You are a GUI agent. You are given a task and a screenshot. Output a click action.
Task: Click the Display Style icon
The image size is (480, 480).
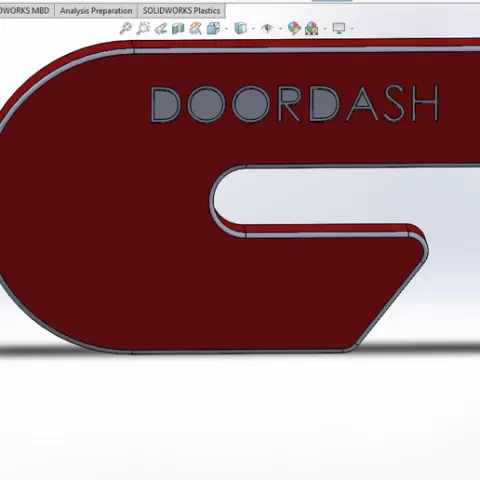[x=240, y=28]
